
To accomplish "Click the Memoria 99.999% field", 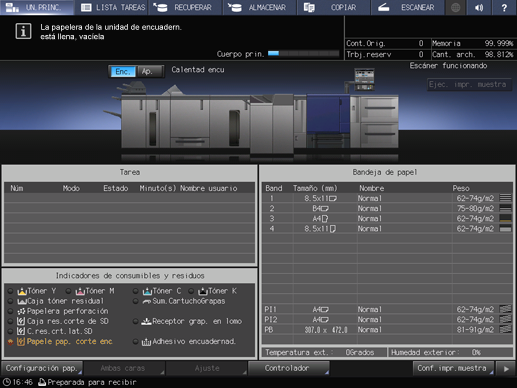I will coord(473,43).
